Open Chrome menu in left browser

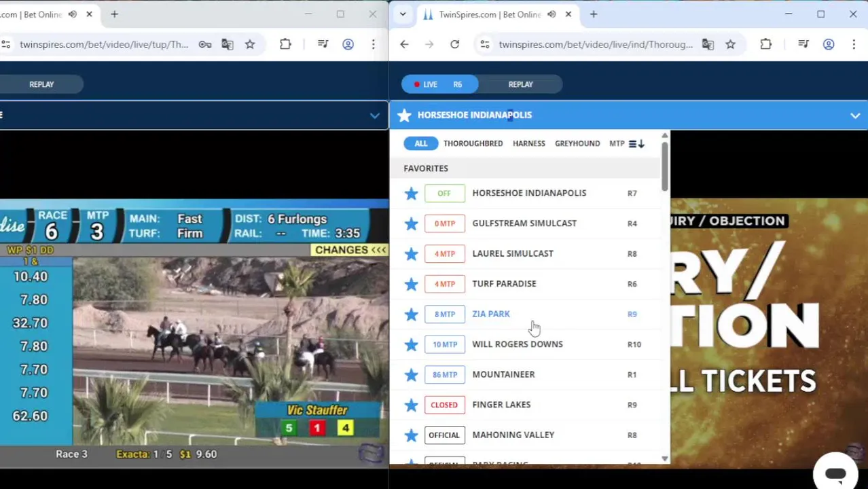click(x=373, y=45)
